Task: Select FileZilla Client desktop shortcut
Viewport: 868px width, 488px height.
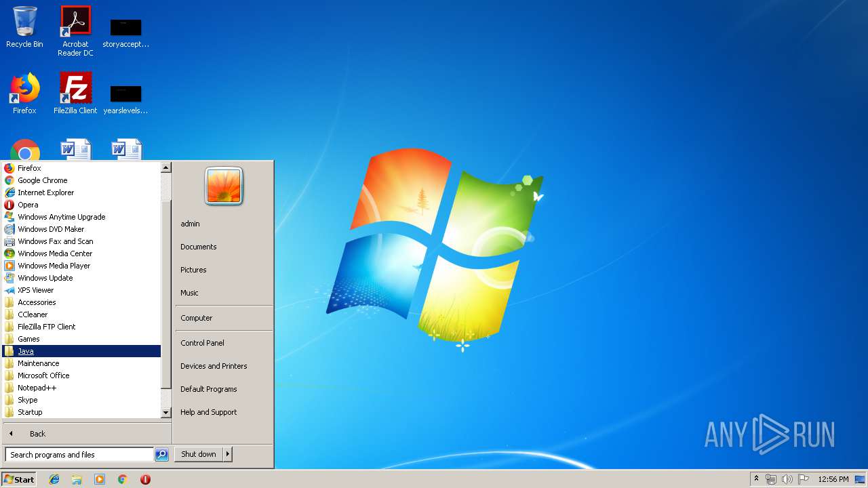Action: 75,94
